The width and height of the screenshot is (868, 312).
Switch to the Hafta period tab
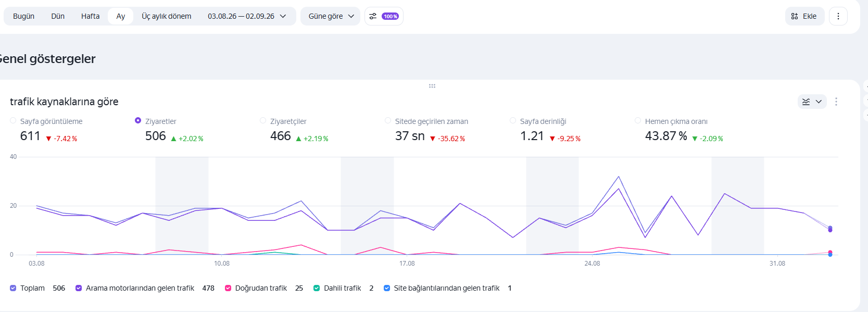pos(90,16)
